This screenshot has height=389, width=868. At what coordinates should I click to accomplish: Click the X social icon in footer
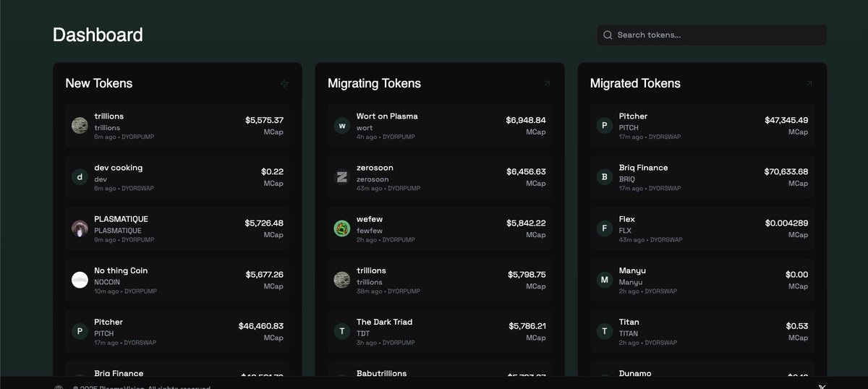(822, 387)
